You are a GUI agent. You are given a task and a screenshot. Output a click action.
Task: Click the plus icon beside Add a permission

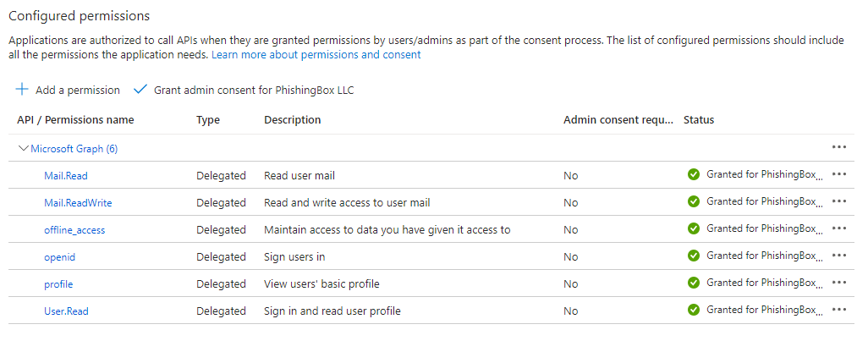click(22, 89)
